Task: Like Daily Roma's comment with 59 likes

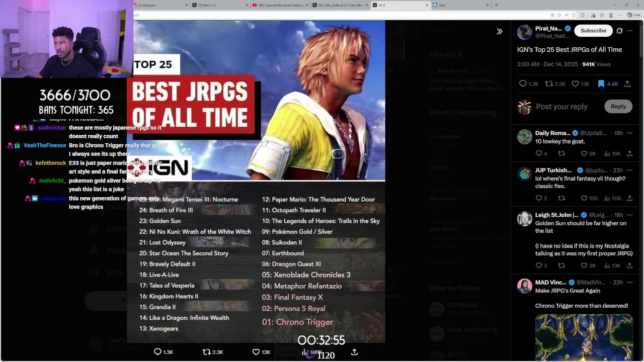Action: click(584, 153)
